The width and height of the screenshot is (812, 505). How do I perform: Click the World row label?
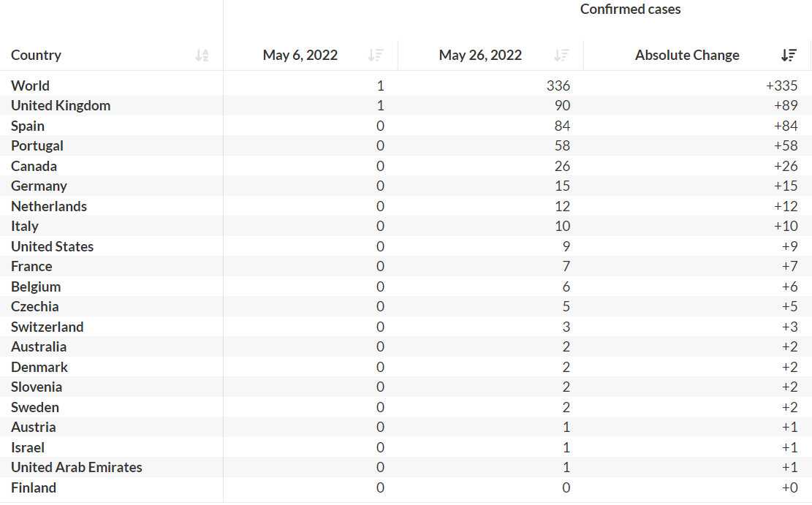coord(30,86)
